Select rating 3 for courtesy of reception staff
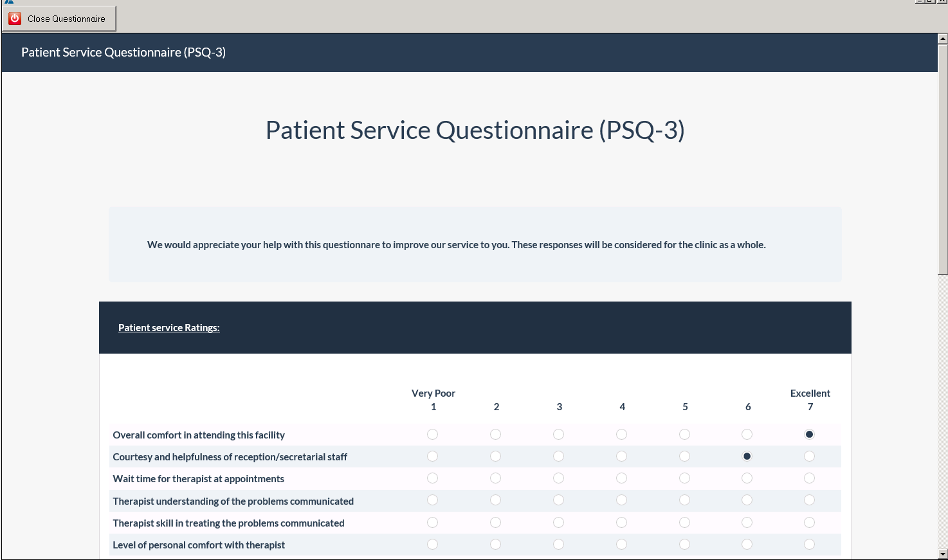Image resolution: width=948 pixels, height=560 pixels. [558, 456]
